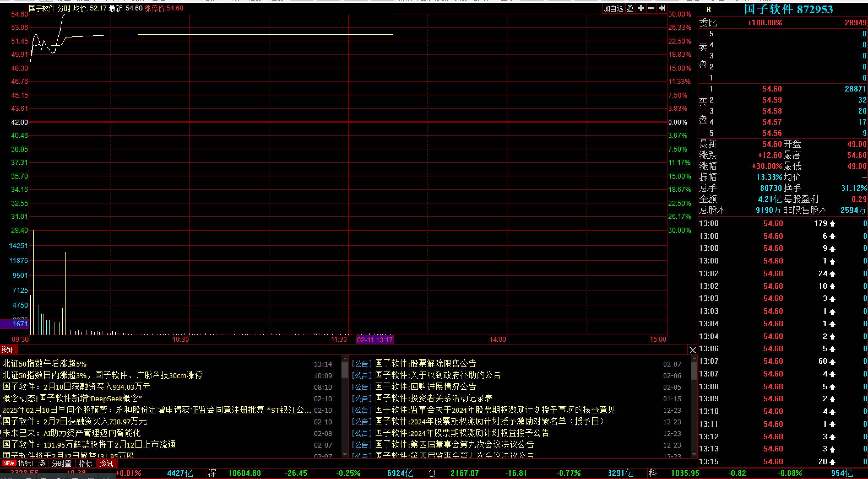Switch to the 指标 tab
This screenshot has height=479, width=868.
(86, 464)
